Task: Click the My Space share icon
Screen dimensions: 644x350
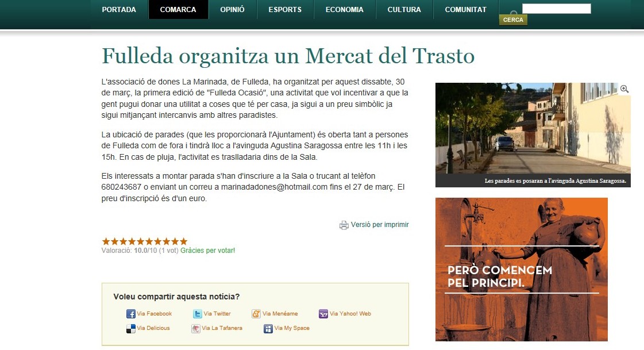Action: click(x=268, y=329)
